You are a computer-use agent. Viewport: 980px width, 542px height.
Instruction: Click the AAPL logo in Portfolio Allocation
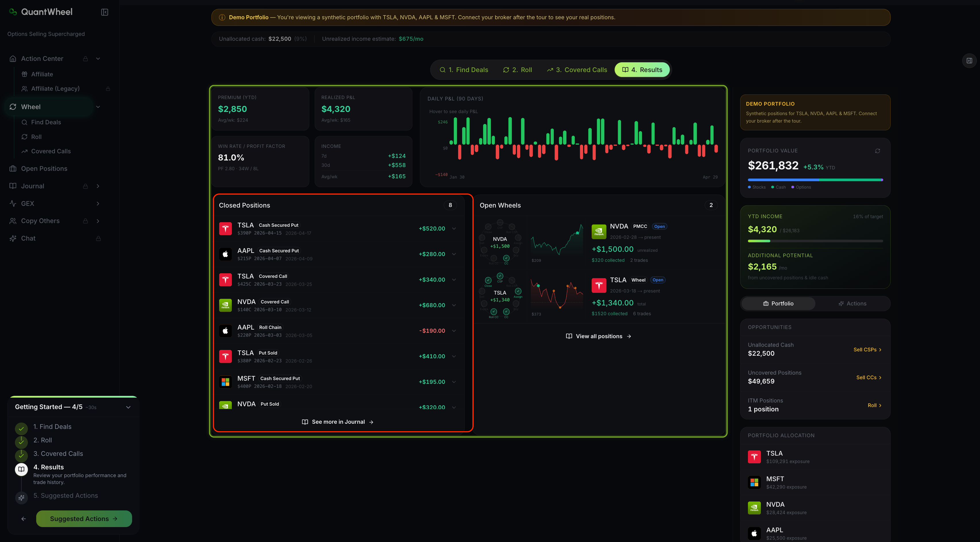point(754,533)
